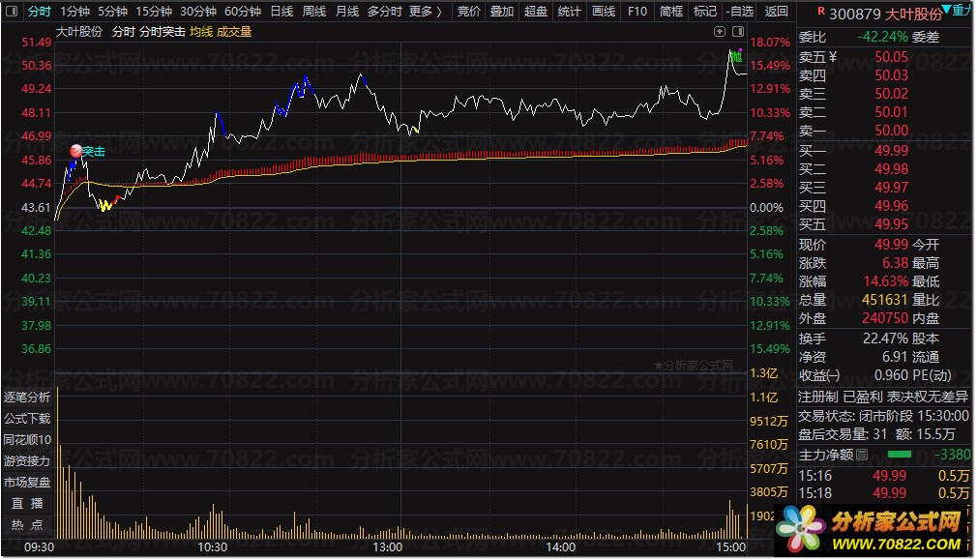
Task: Switch to the 分时 chart tab
Action: [40, 12]
